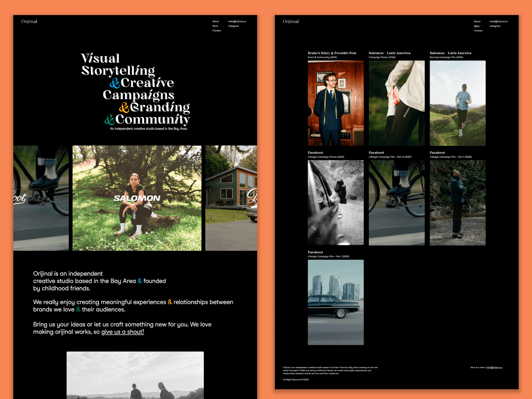Click hello@orijinal.us in the left page header

point(237,21)
